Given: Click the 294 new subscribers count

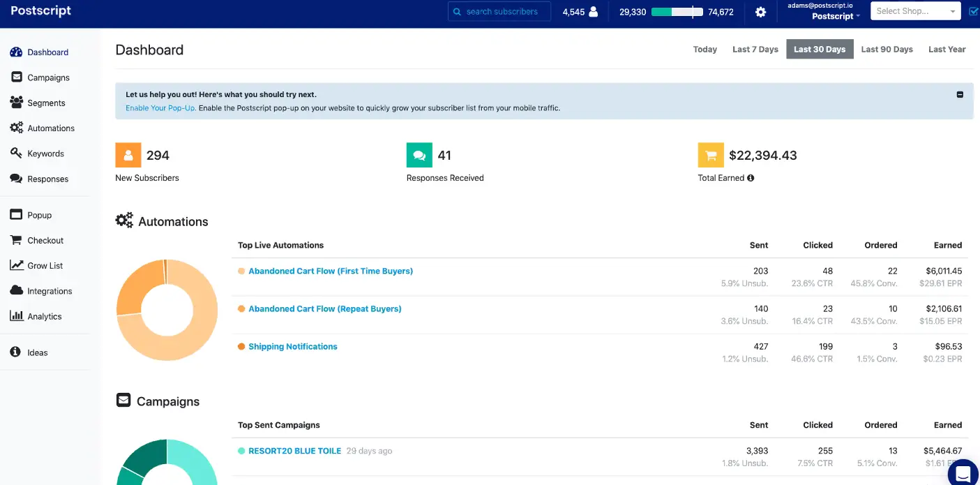Looking at the screenshot, I should 158,155.
